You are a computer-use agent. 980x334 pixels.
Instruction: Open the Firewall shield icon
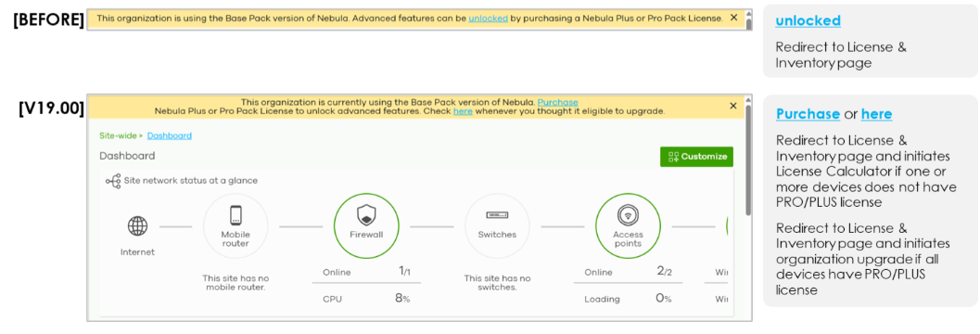point(366,216)
